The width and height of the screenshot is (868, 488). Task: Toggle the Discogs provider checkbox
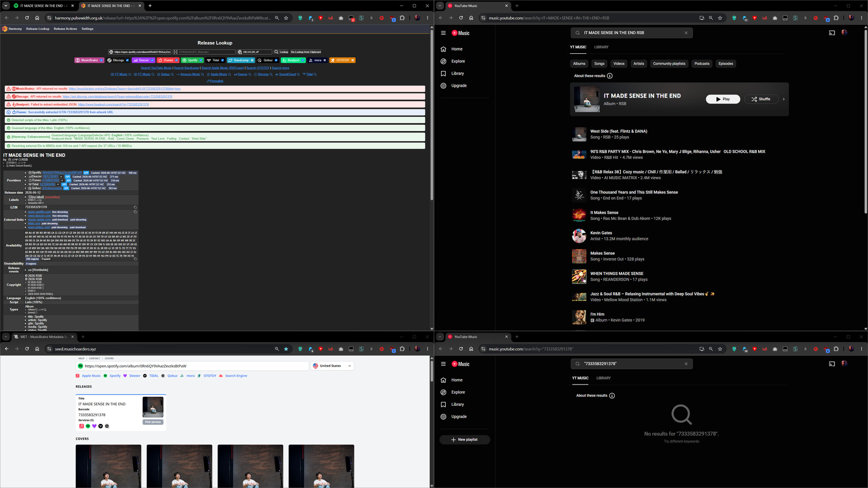pyautogui.click(x=127, y=60)
